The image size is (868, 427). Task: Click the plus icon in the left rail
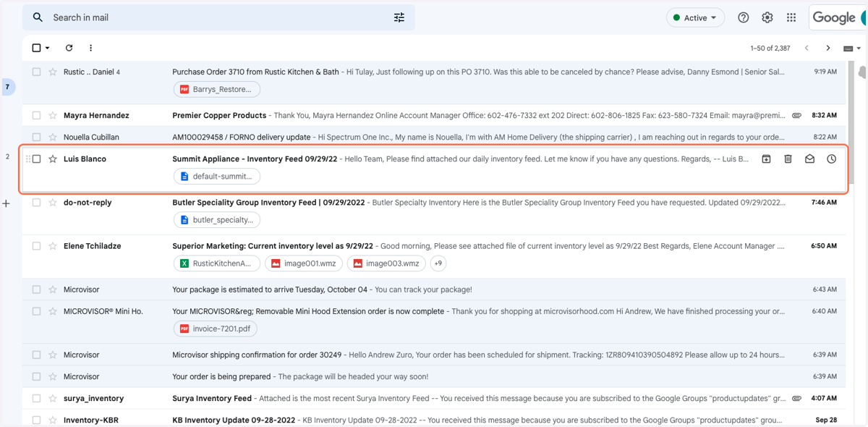[7, 204]
